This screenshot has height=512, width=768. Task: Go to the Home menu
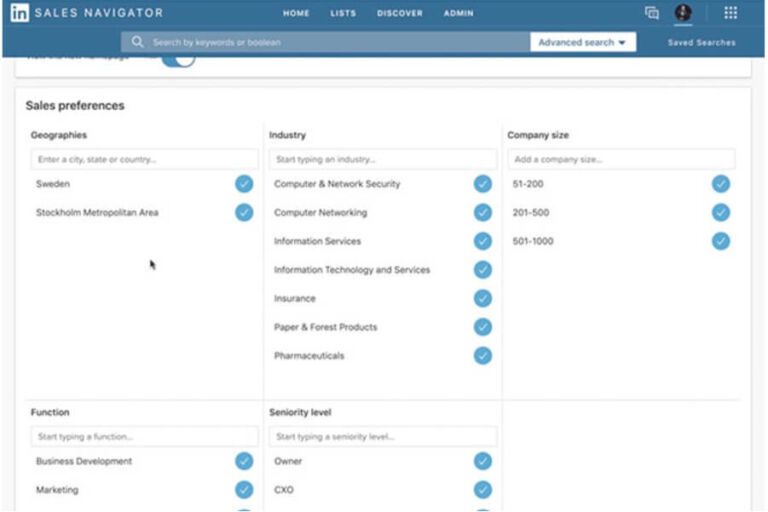[296, 13]
